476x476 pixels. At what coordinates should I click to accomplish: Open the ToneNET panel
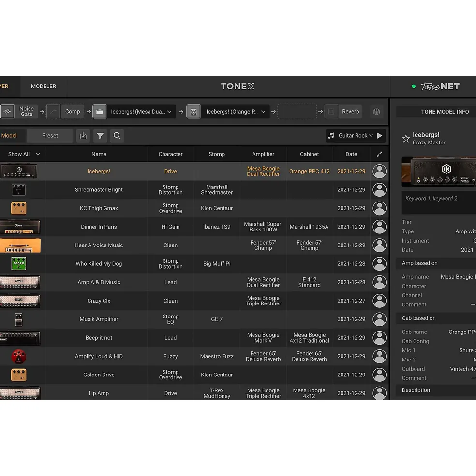pos(440,87)
